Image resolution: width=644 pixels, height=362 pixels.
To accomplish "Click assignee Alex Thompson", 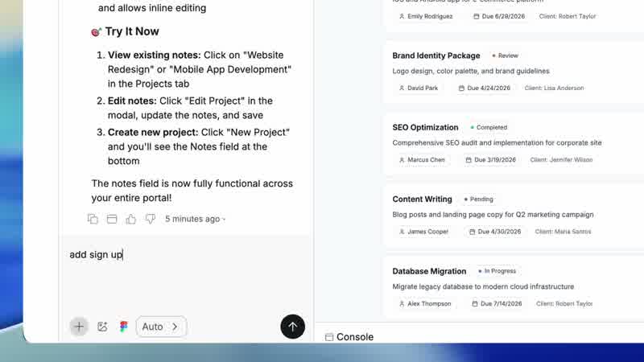I will pos(425,304).
